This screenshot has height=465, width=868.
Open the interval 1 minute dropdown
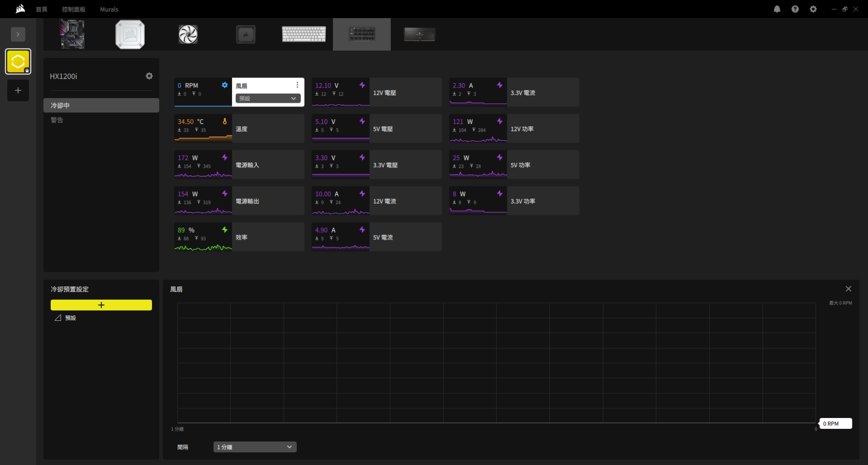(254, 447)
